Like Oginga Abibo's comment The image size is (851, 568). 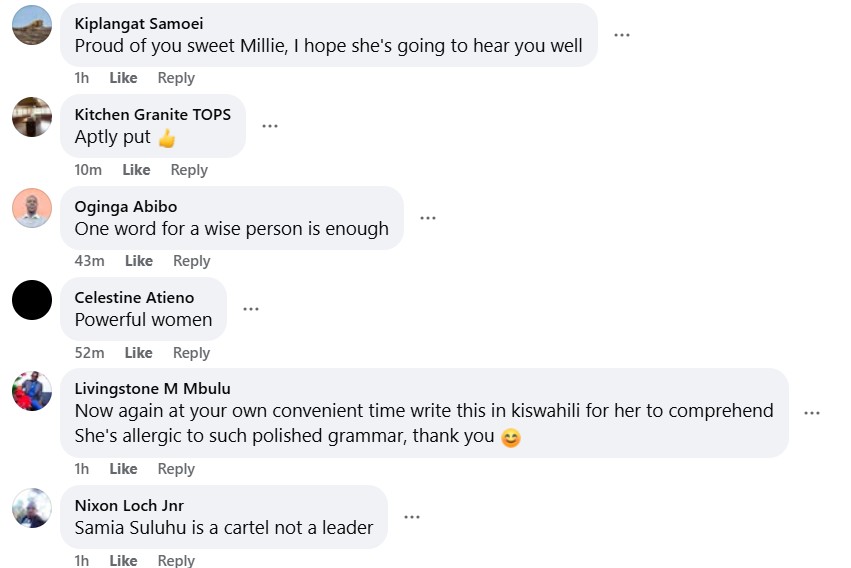pos(139,261)
